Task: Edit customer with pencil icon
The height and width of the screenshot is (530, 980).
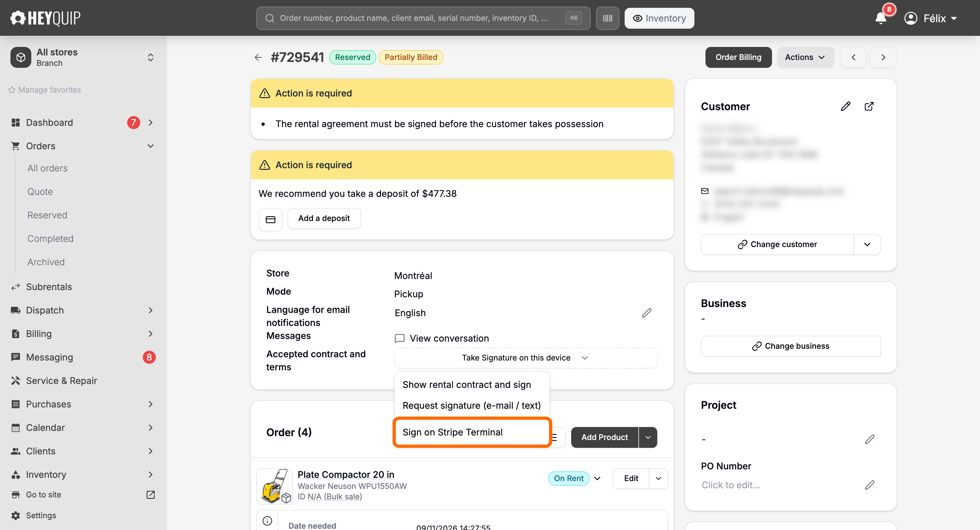Action: coord(845,106)
